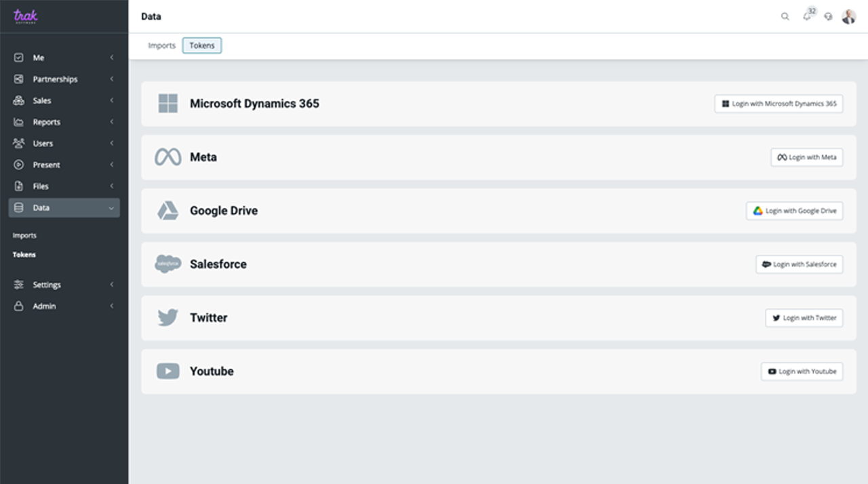
Task: Open Imports in the sidebar submenu
Action: (x=24, y=235)
